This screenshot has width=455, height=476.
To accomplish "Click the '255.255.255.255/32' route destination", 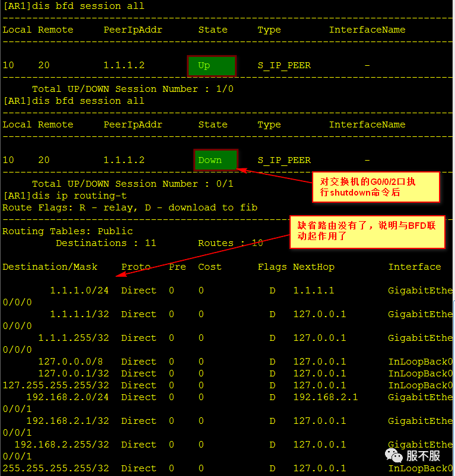I will point(56,468).
